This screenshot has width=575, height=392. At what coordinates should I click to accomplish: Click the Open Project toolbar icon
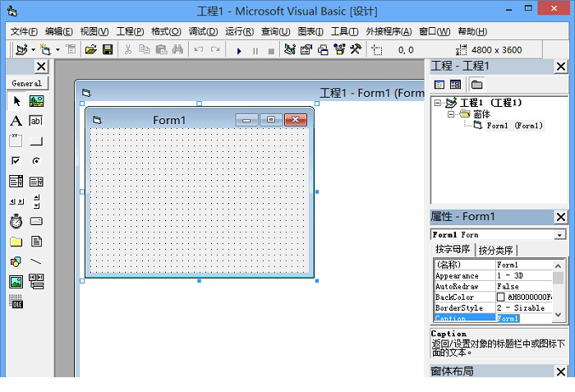tap(90, 49)
